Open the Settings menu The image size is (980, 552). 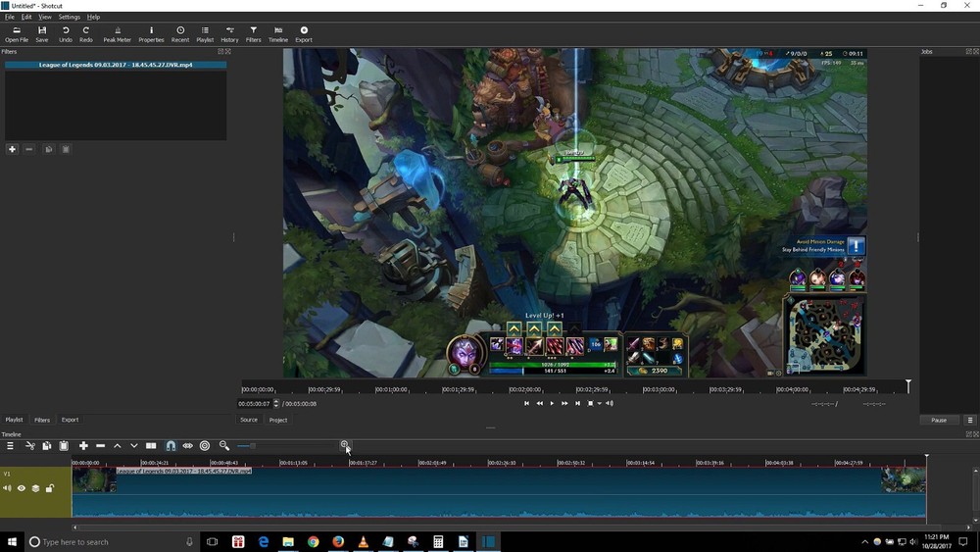tap(70, 17)
